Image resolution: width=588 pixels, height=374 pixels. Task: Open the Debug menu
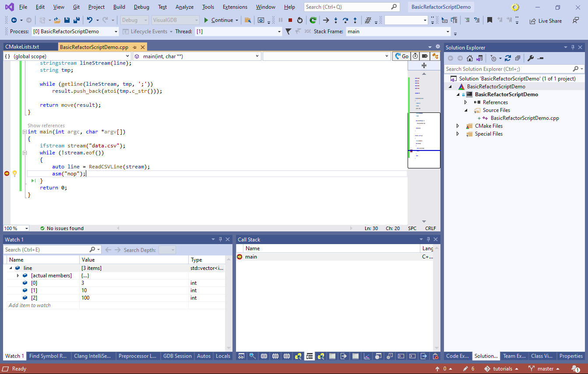click(x=141, y=7)
